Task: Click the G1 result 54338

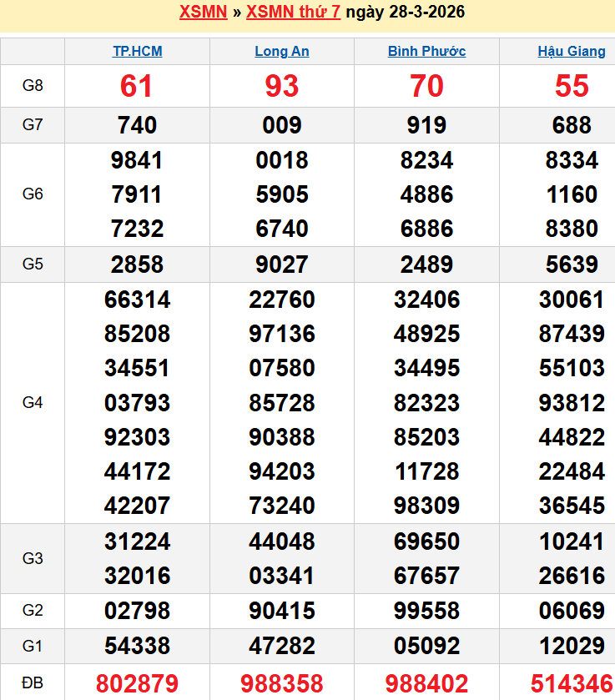Action: (138, 646)
